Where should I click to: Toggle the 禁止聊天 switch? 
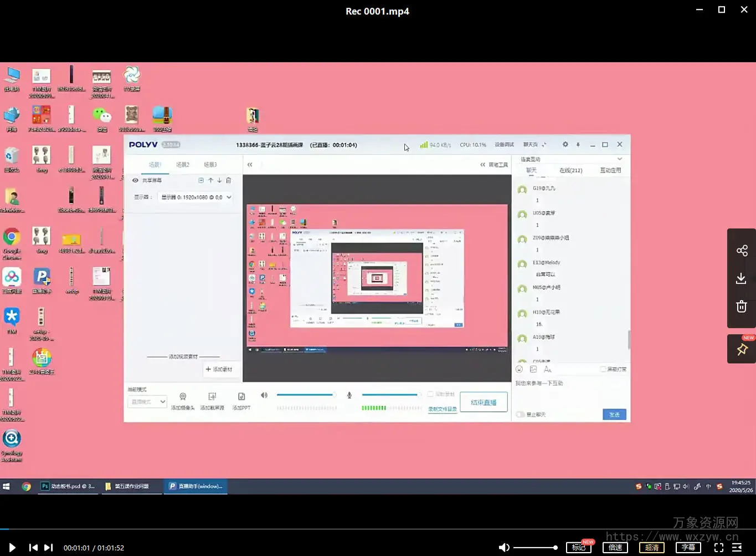point(520,415)
